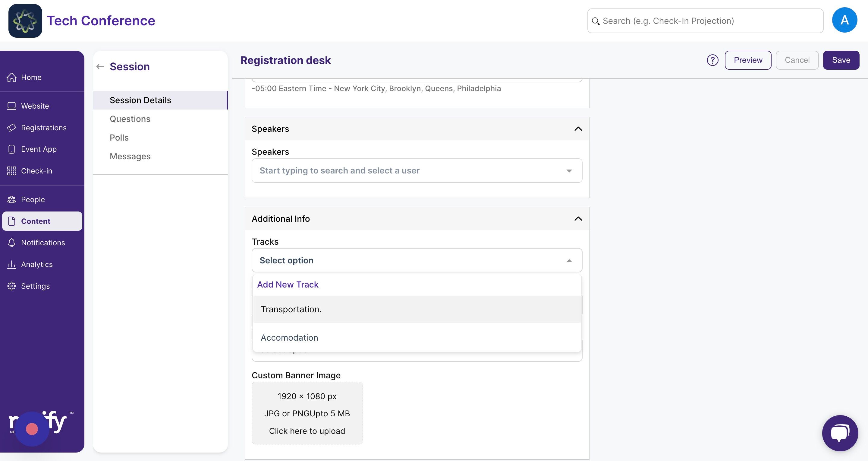Viewport: 868px width, 461px height.
Task: Switch to the Polls tab
Action: click(x=119, y=138)
